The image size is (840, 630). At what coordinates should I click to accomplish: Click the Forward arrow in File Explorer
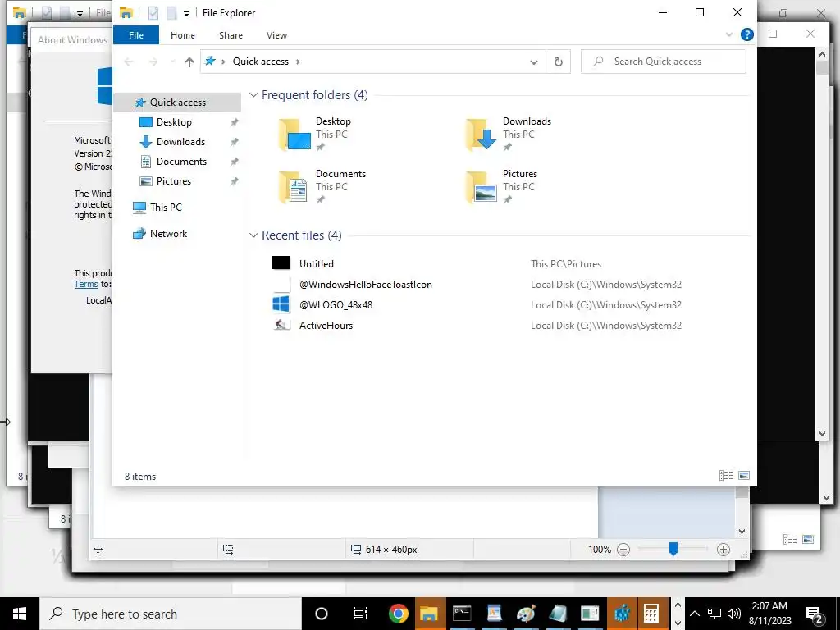coord(153,62)
